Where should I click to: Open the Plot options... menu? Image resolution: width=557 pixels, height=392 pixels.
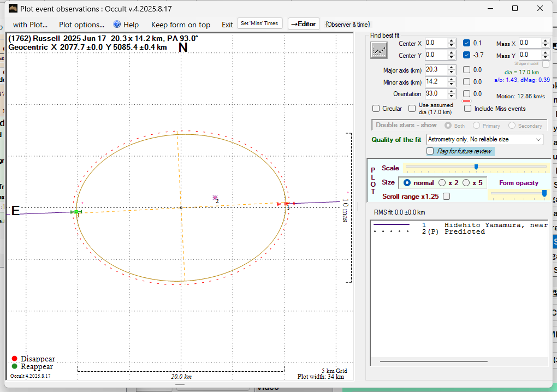click(81, 25)
